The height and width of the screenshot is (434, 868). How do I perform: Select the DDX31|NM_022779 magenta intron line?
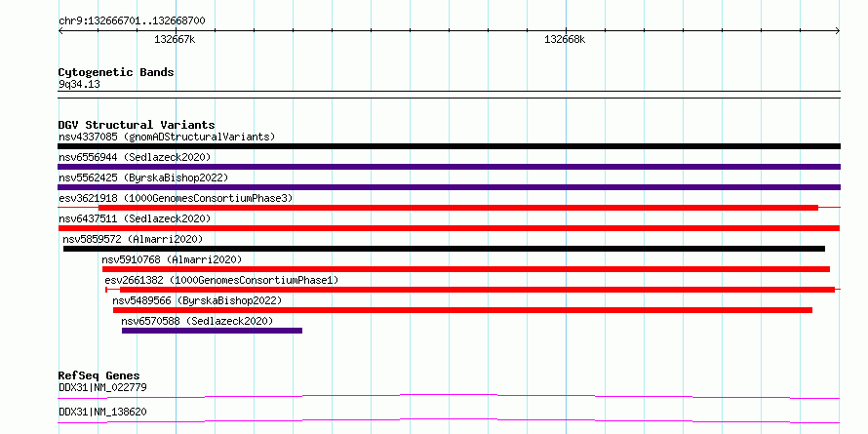click(x=449, y=396)
